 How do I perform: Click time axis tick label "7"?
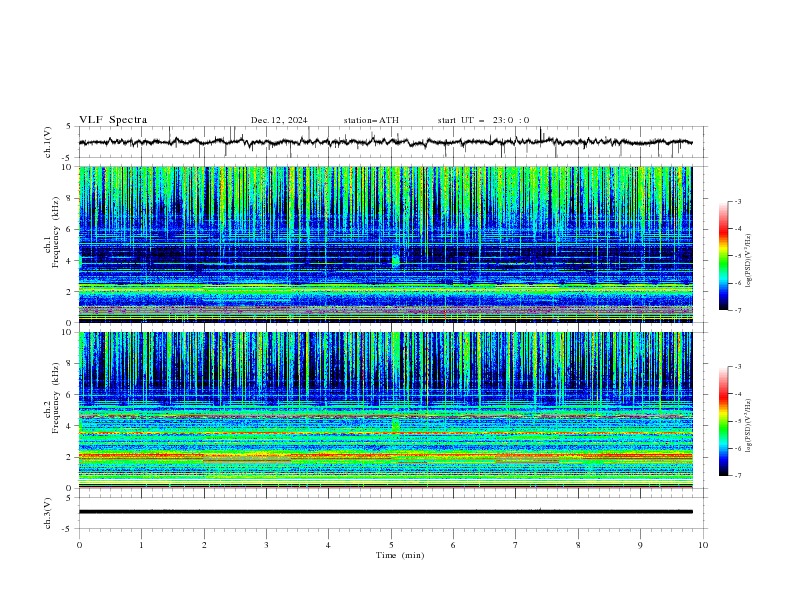click(516, 545)
